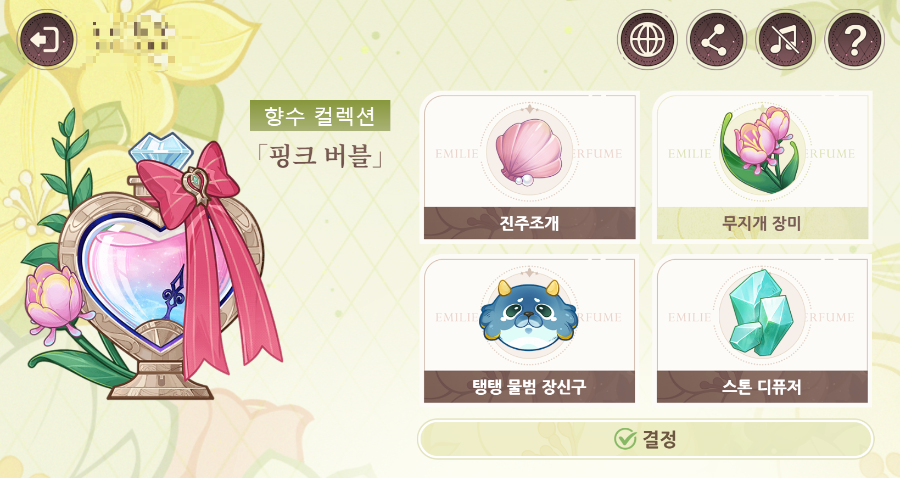Click the green checkmark on 결정
The height and width of the screenshot is (478, 900).
click(625, 439)
